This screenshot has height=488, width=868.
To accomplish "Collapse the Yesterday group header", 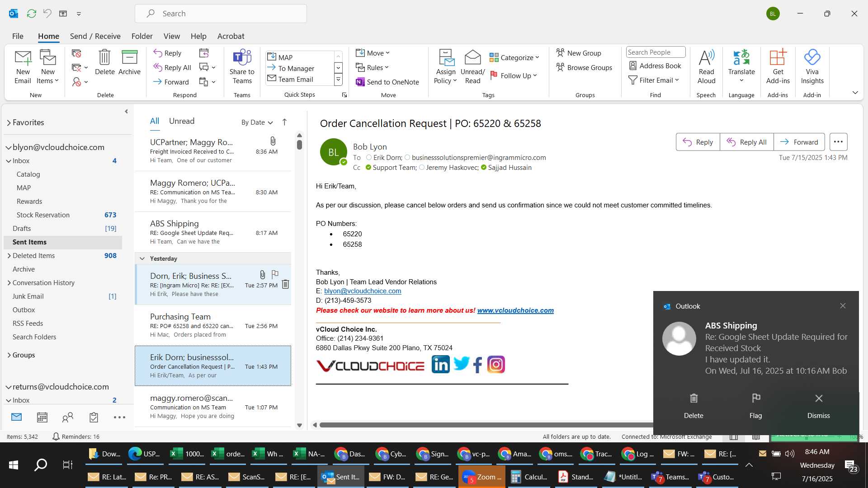I will [x=142, y=258].
